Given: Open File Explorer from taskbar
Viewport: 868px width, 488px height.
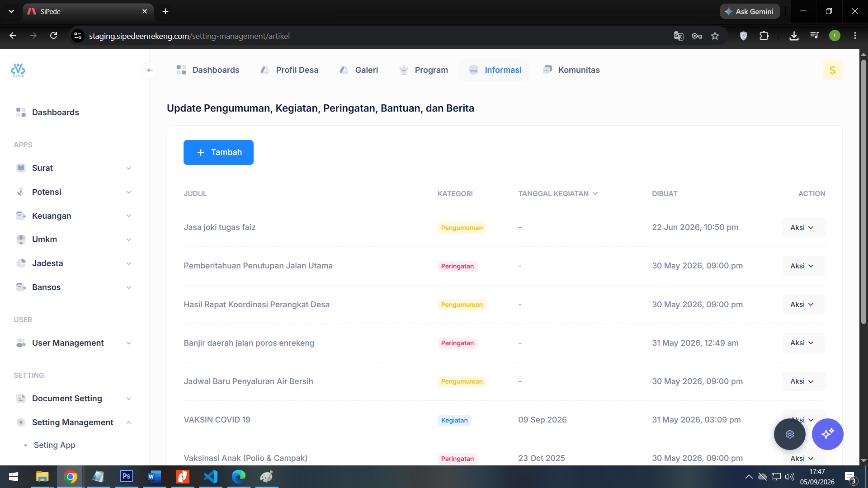Looking at the screenshot, I should coord(42,477).
